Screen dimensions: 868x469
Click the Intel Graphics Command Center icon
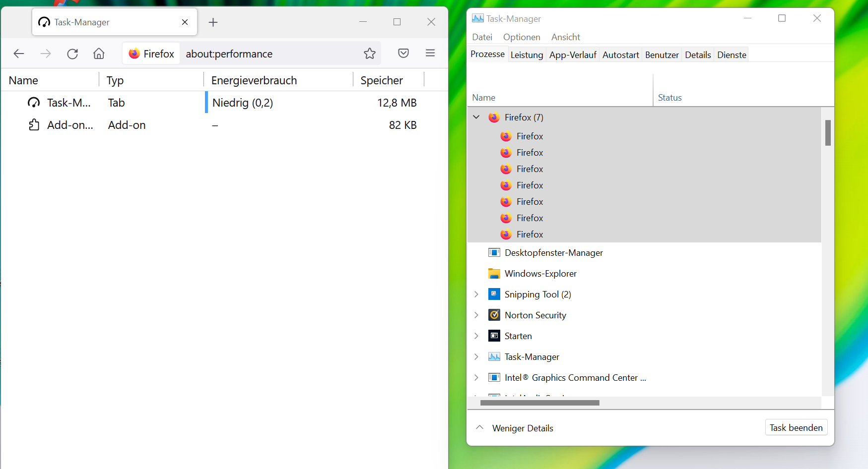[x=494, y=378]
